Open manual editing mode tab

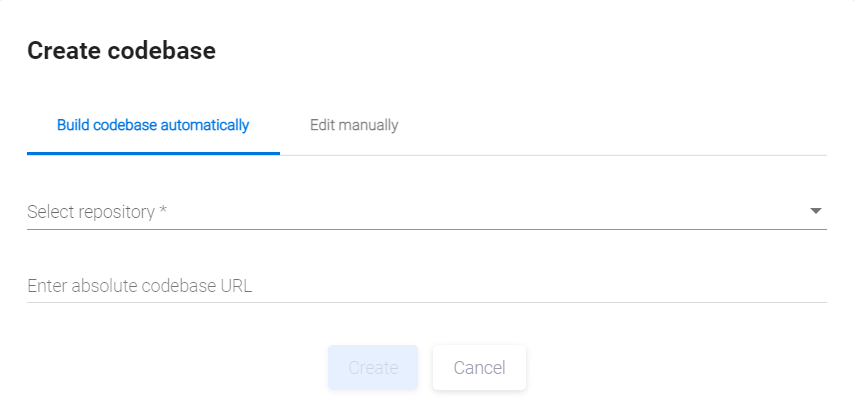(354, 126)
